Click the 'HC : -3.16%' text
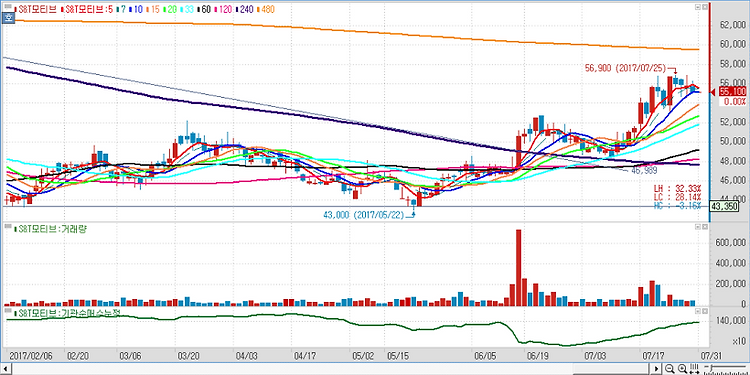750x375 pixels. (x=677, y=206)
